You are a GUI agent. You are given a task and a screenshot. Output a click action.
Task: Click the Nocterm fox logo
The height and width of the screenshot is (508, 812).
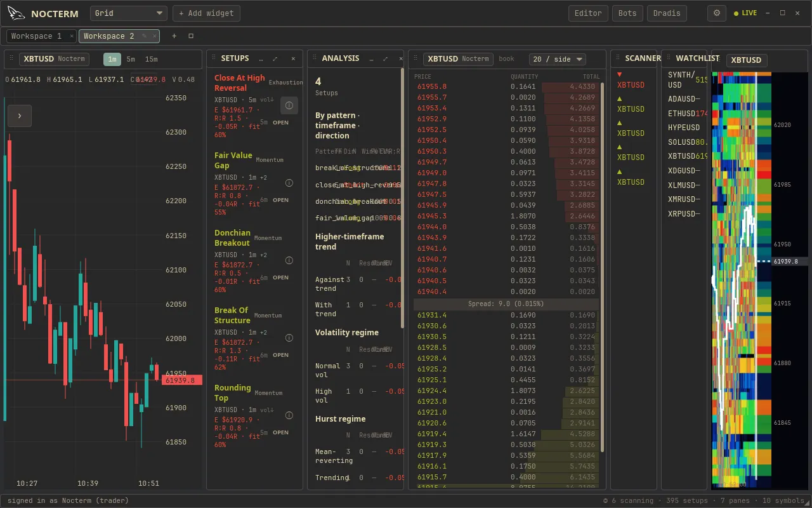[x=16, y=13]
